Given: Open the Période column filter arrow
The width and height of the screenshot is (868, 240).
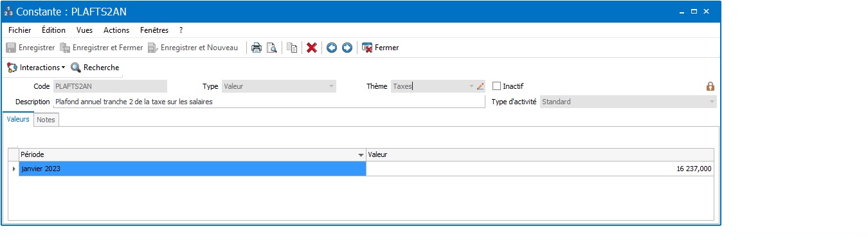Looking at the screenshot, I should pos(361,155).
